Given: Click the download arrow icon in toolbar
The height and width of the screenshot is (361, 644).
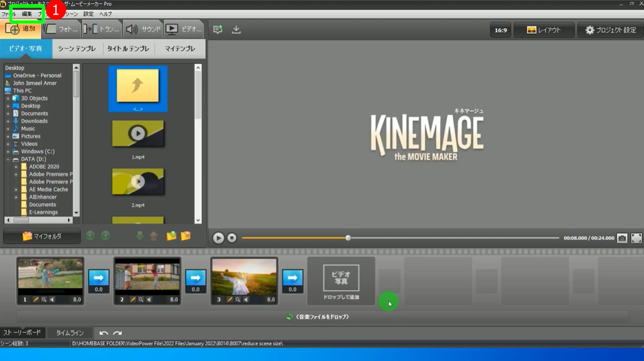Looking at the screenshot, I should [236, 29].
